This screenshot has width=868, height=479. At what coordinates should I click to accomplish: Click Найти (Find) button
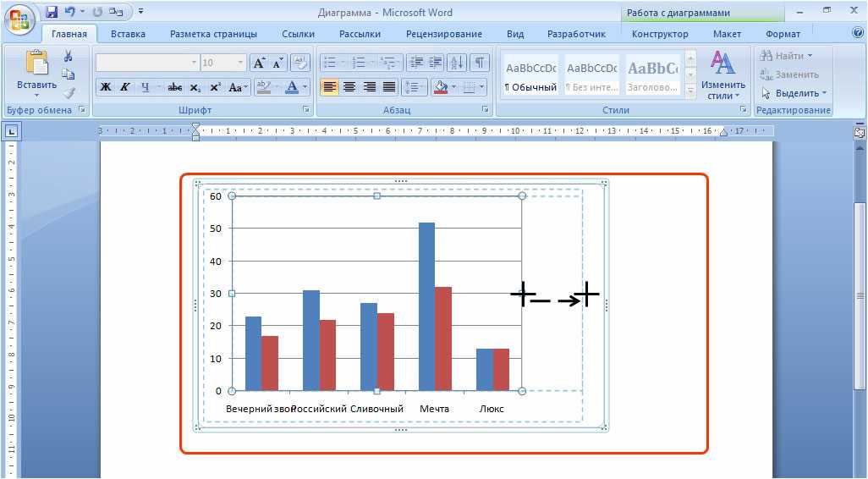click(x=787, y=55)
